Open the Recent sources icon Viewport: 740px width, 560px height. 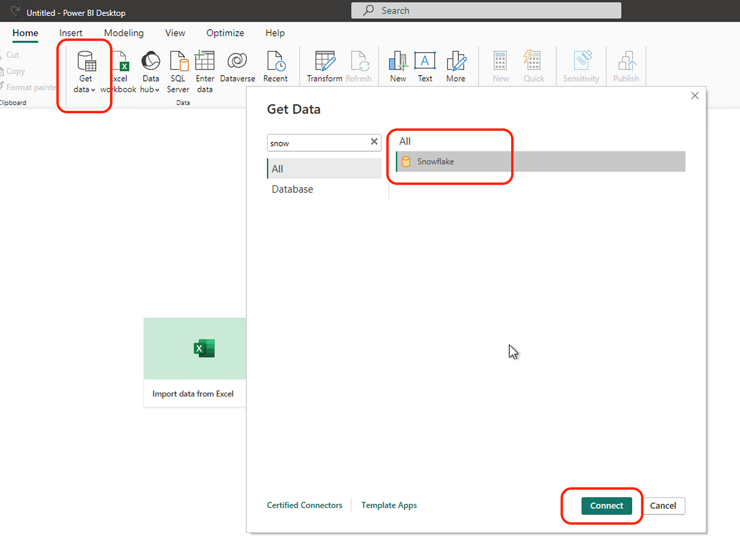point(276,61)
